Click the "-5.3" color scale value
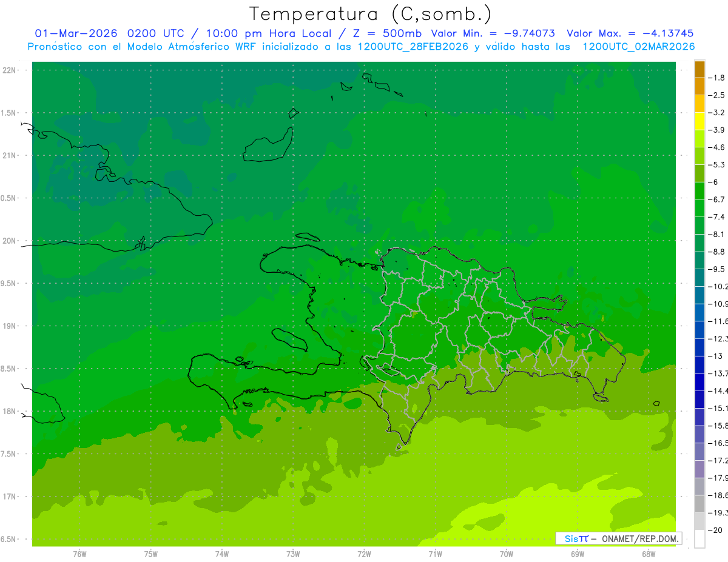Image resolution: width=728 pixels, height=562 pixels. 716,164
